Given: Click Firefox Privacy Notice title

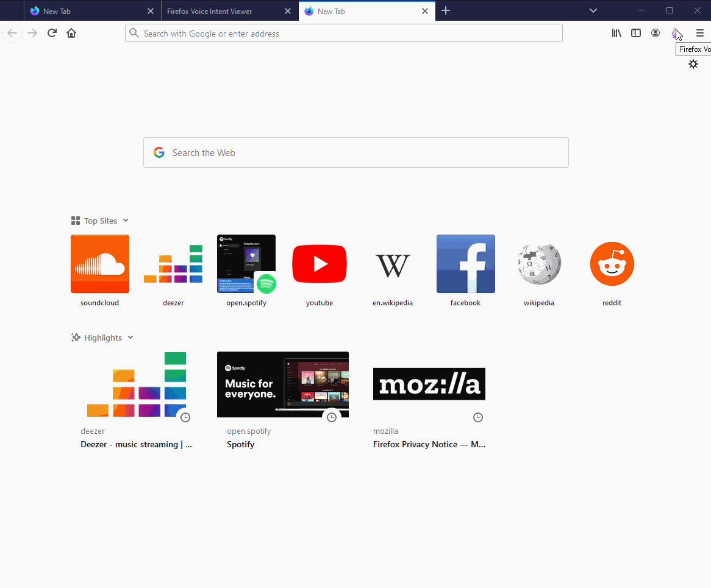Looking at the screenshot, I should pos(429,444).
